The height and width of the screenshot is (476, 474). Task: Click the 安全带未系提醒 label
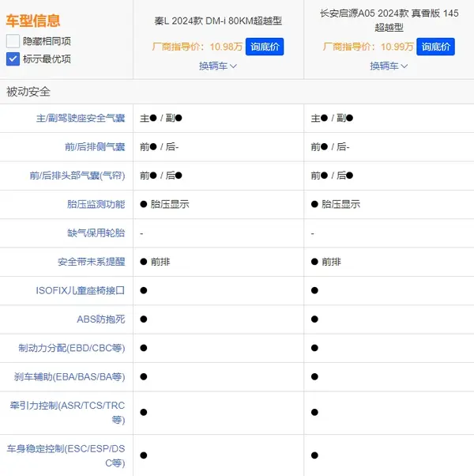(92, 262)
